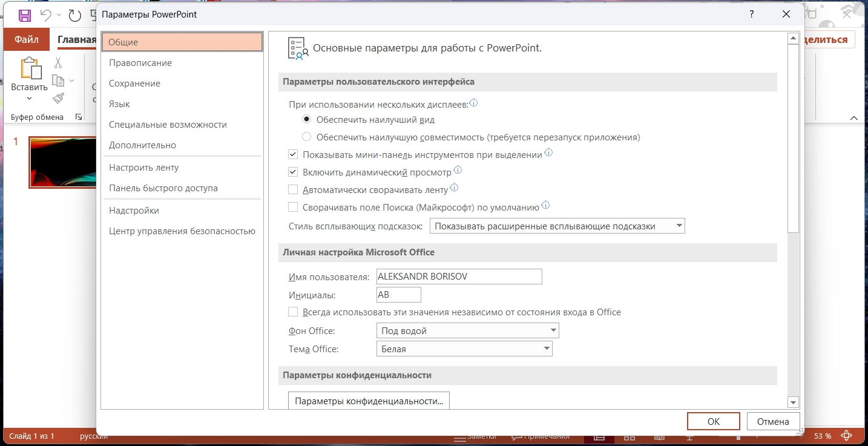Viewport: 868px width, 446px height.
Task: Open the Центр управления безопасностью category
Action: pos(182,231)
